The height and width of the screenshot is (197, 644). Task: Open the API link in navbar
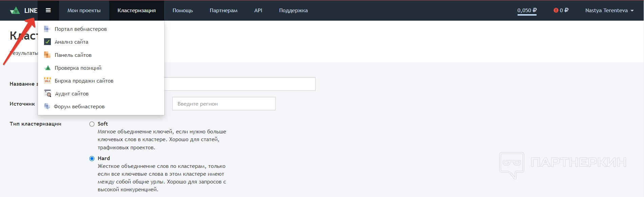point(258,10)
